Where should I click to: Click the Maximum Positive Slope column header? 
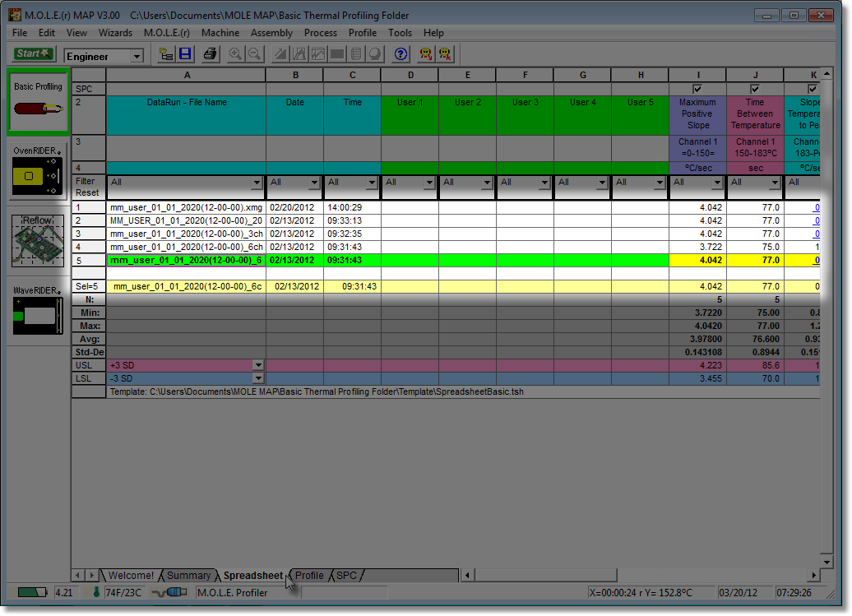[x=697, y=114]
